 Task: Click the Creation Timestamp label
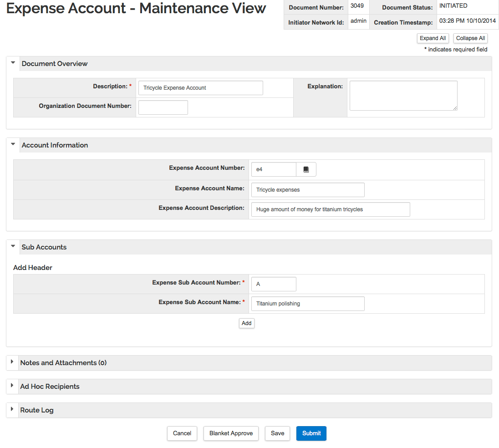click(403, 23)
